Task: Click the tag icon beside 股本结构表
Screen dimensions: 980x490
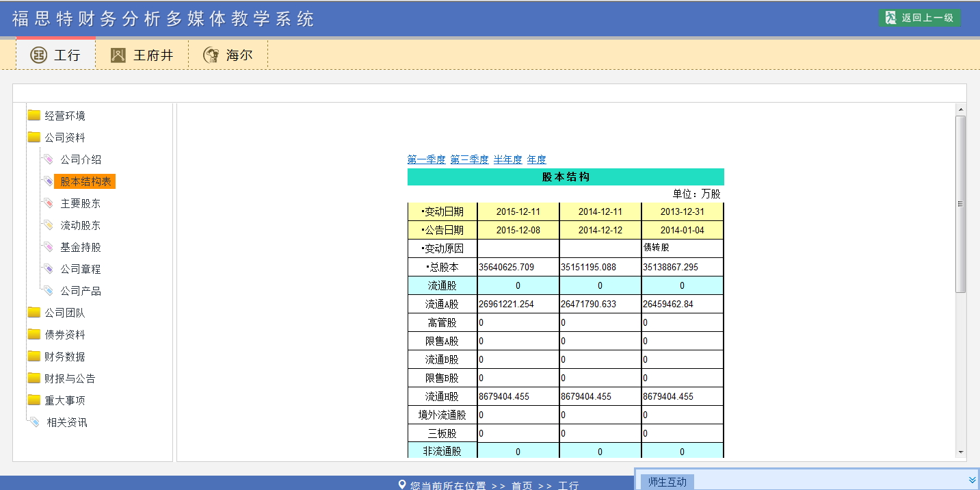Action: click(49, 181)
